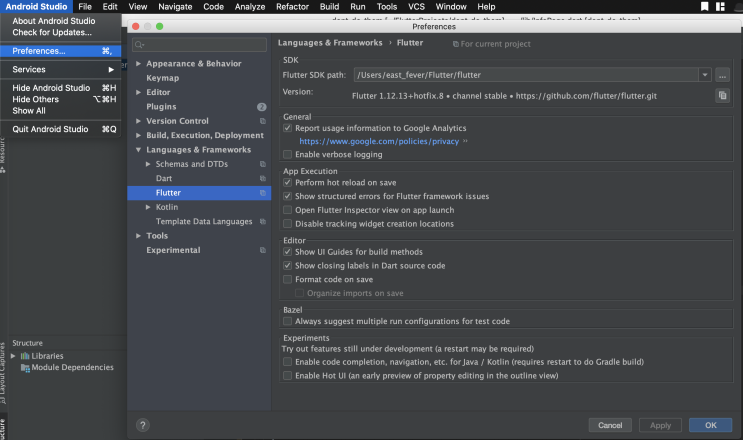Enable Hot UI experiment checkbox
The height and width of the screenshot is (440, 743).
pos(287,376)
